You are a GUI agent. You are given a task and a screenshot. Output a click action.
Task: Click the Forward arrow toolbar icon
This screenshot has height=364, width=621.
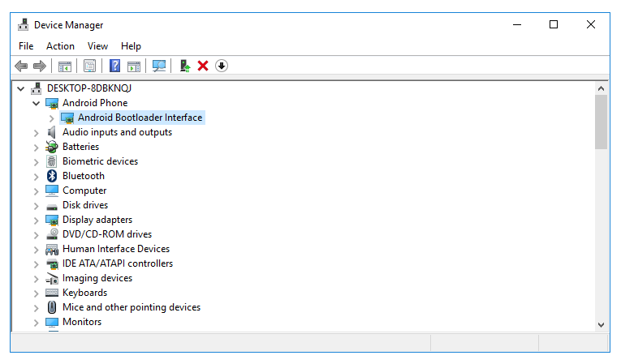(x=40, y=66)
